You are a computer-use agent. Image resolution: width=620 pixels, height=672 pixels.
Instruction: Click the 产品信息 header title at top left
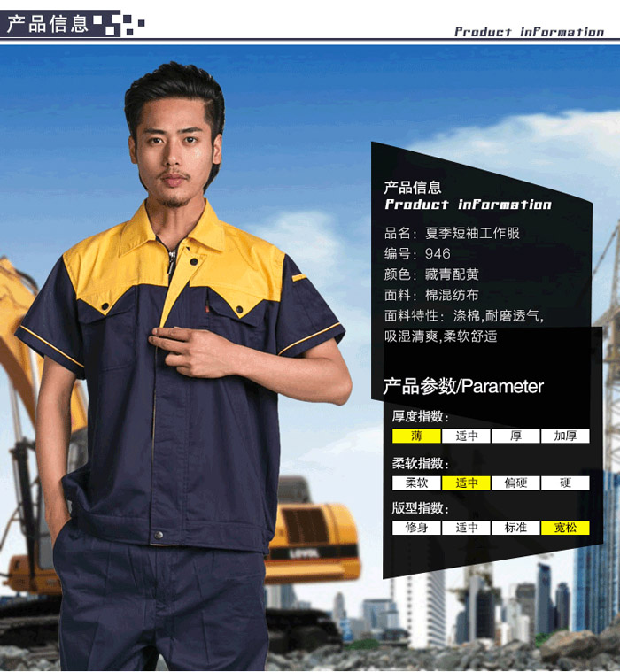click(47, 23)
